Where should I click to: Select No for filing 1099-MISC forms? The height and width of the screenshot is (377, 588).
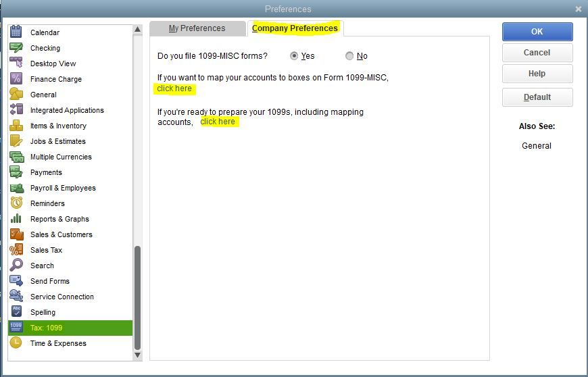coord(349,56)
